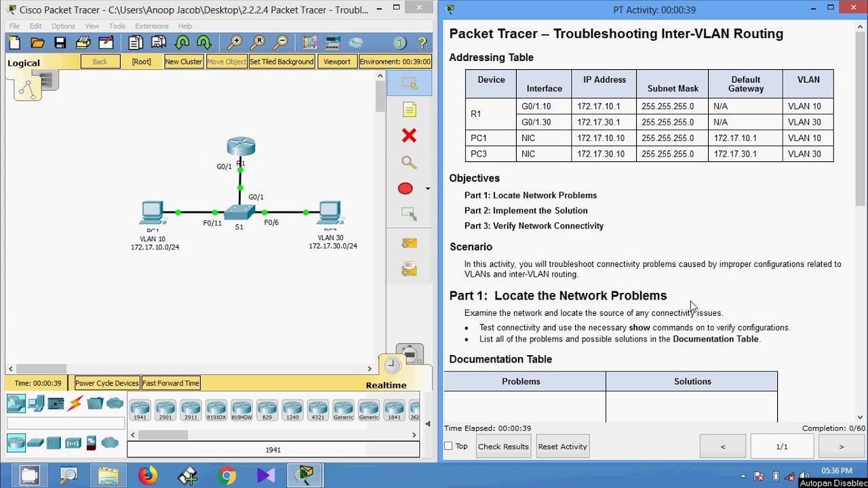Select the Switches subcategory icon
The image size is (868, 488).
coord(36,443)
